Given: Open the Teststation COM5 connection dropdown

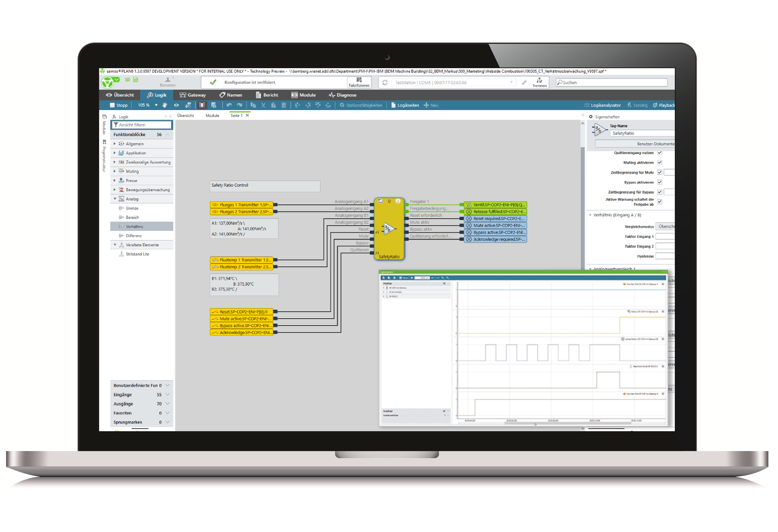Looking at the screenshot, I should click(x=511, y=82).
